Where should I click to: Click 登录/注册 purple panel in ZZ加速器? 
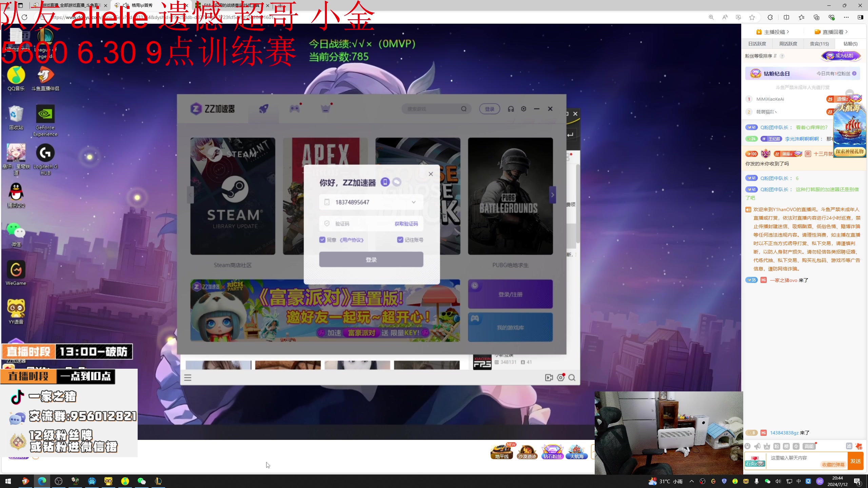pos(510,294)
